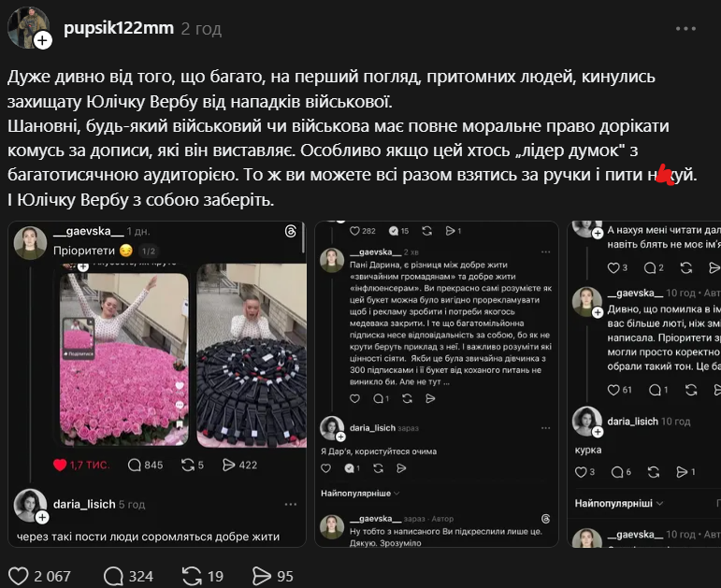Click the pupsik122mm profile avatar

[x=27, y=26]
